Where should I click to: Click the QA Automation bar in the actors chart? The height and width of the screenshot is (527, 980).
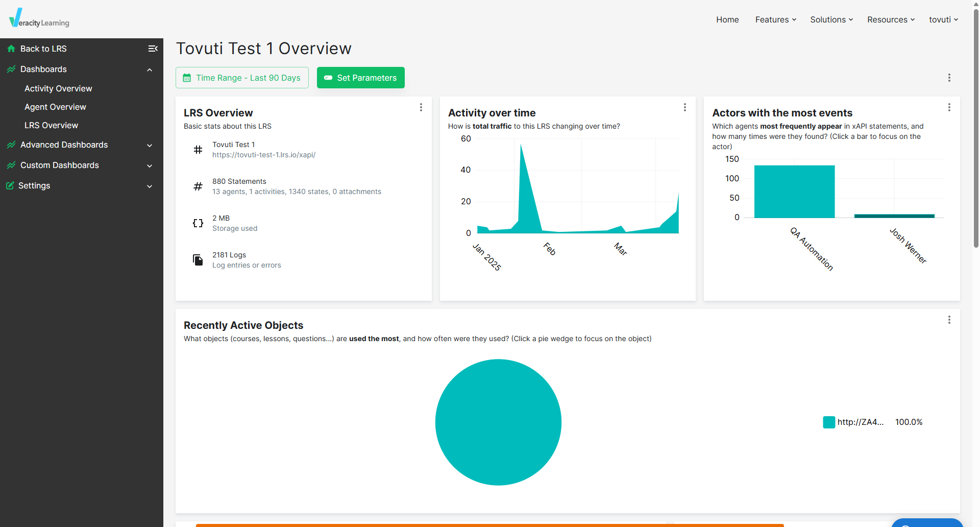pyautogui.click(x=794, y=191)
